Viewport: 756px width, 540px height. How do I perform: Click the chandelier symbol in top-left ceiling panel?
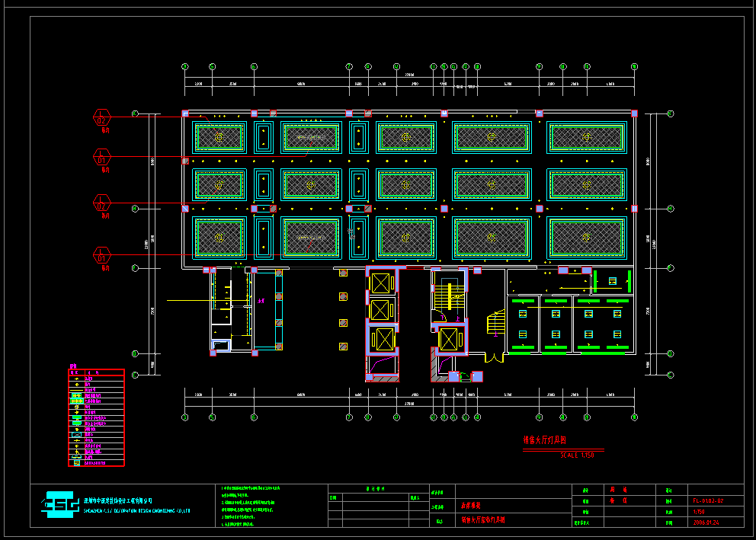pyautogui.click(x=219, y=137)
